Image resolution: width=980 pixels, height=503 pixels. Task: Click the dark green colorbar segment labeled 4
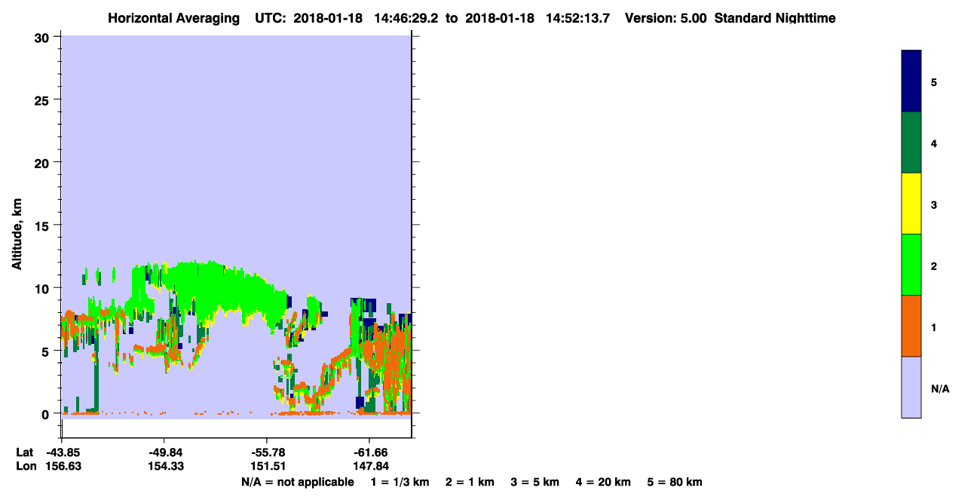click(911, 143)
